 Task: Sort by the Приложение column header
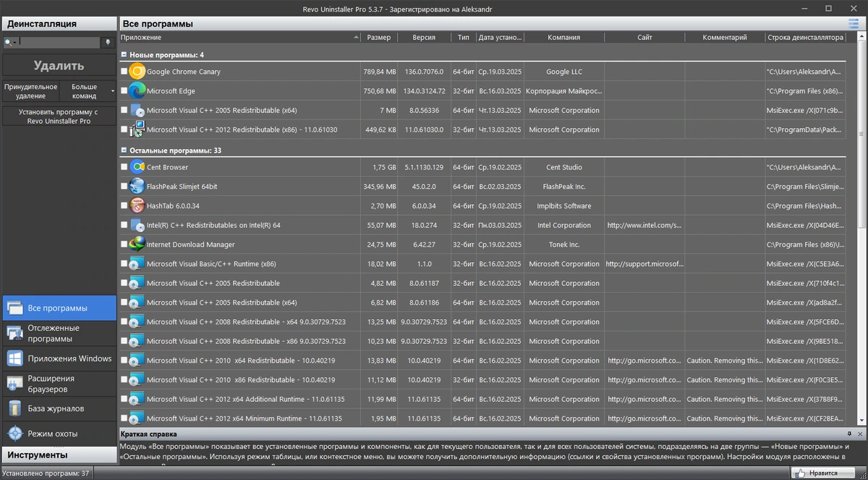coord(239,38)
